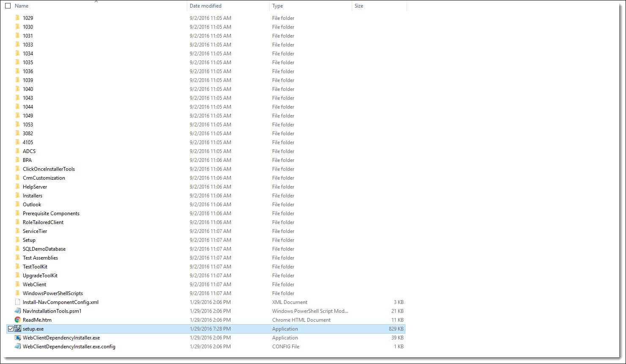The width and height of the screenshot is (626, 364).
Task: Select the highlighted setup.exe row
Action: 127,328
